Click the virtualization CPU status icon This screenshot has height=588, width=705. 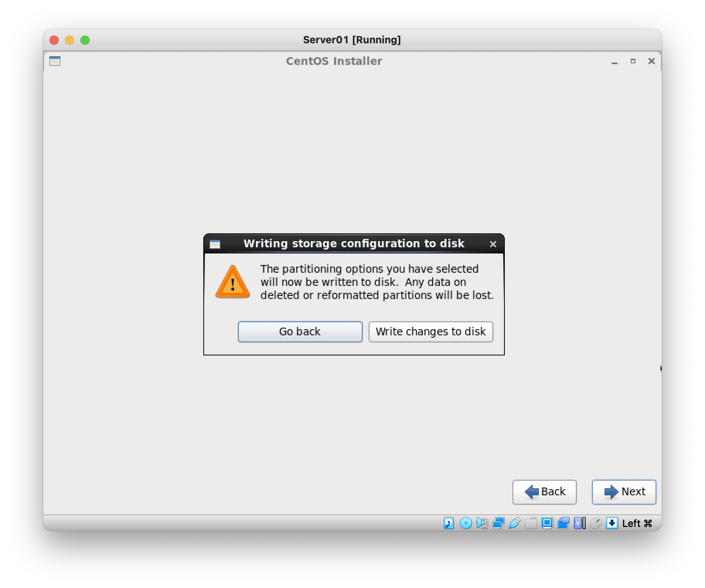click(579, 523)
